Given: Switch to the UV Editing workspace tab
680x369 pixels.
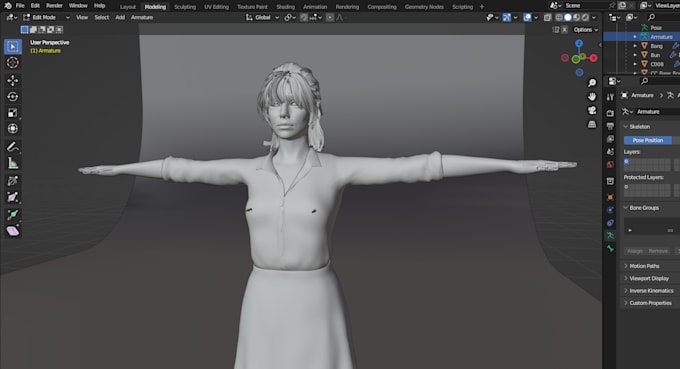Looking at the screenshot, I should [x=216, y=7].
